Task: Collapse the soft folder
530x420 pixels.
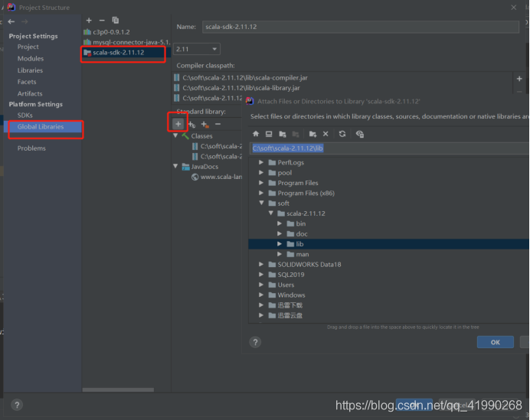Action: 262,203
